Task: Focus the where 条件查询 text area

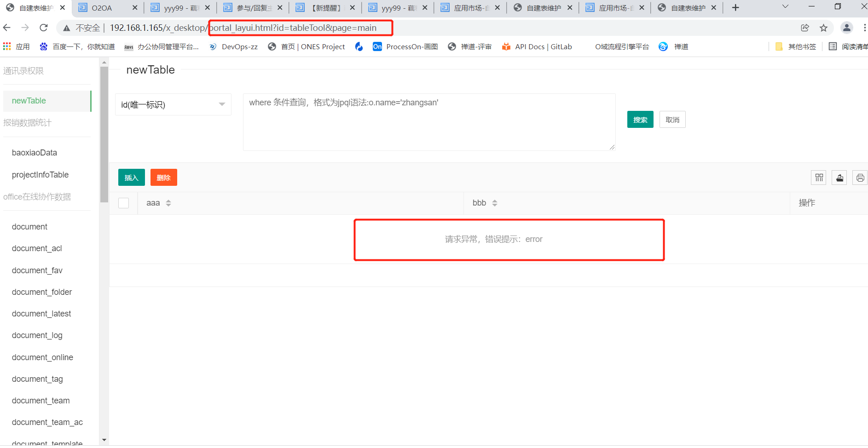Action: [x=429, y=122]
